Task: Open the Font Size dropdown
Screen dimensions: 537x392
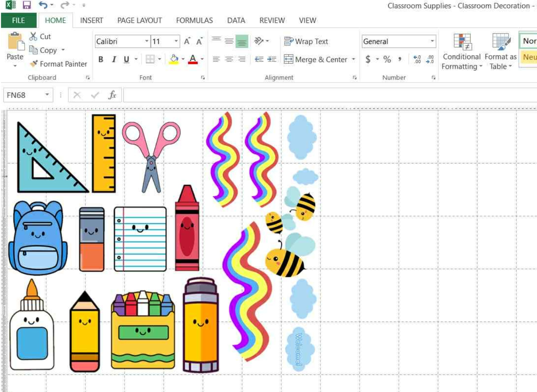Action: point(176,41)
